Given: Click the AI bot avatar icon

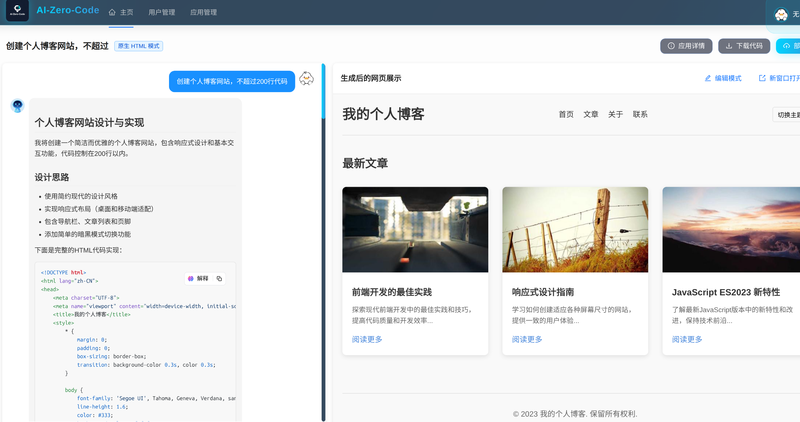Looking at the screenshot, I should [17, 106].
